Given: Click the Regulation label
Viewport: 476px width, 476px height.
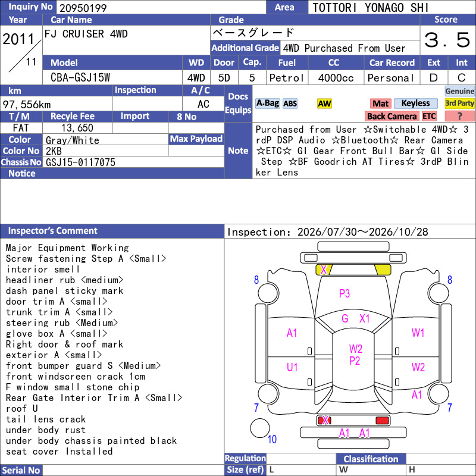Looking at the screenshot, I should [245, 458].
